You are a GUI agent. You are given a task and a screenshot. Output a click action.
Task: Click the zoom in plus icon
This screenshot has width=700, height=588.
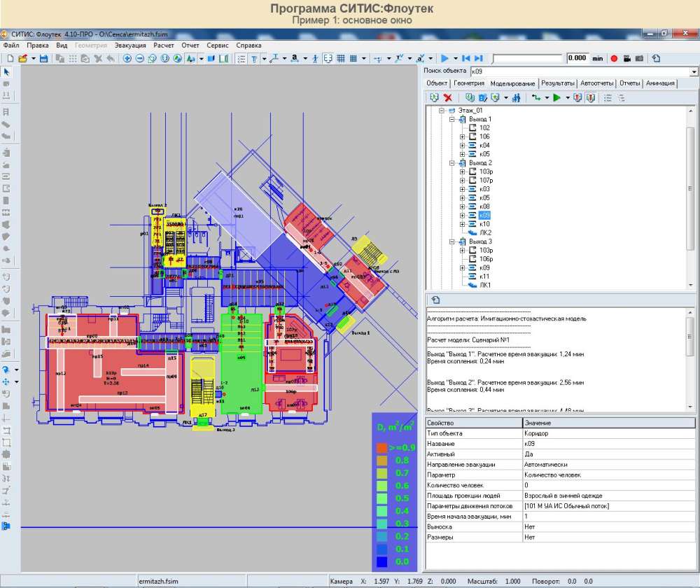click(x=127, y=59)
